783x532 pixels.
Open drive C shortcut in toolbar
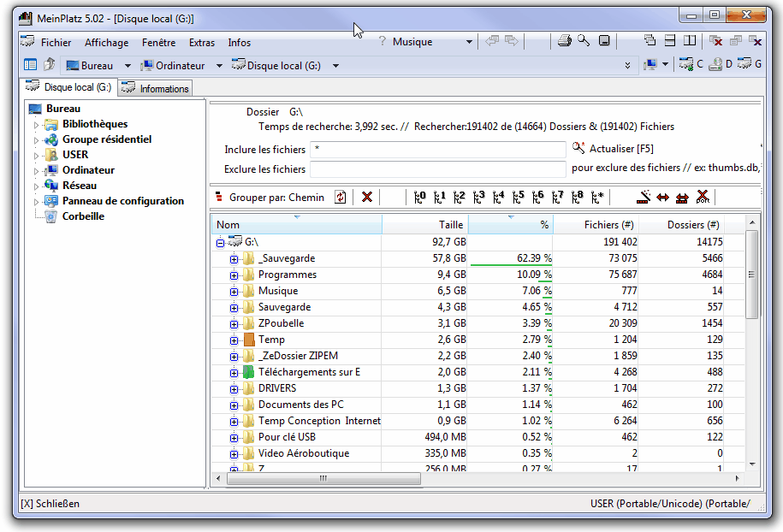coord(691,64)
